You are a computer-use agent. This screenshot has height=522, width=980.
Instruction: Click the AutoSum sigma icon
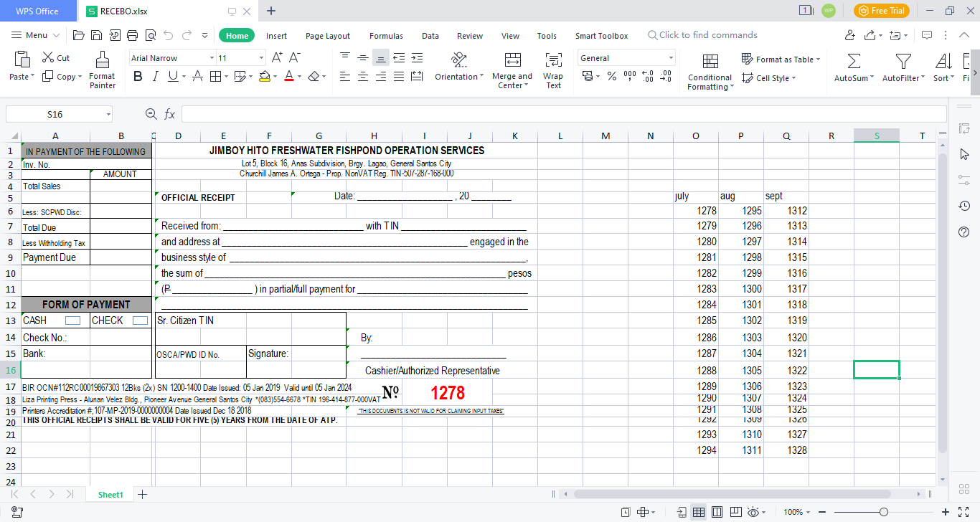(853, 61)
